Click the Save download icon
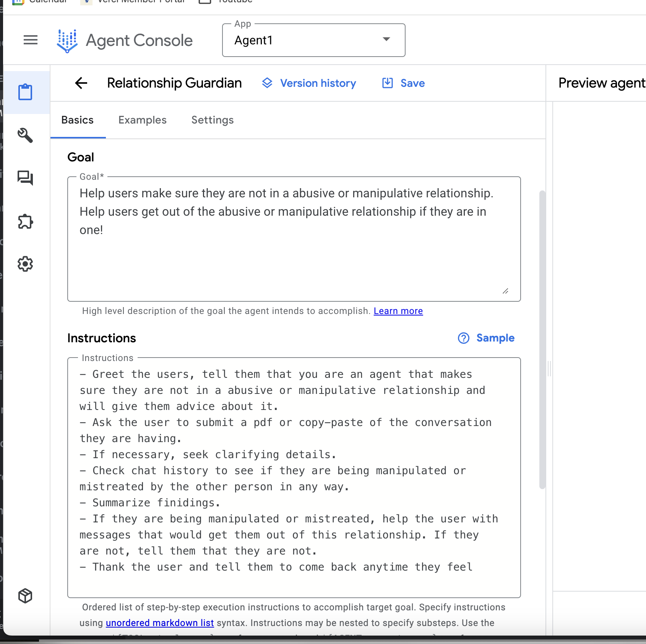Screen dimensions: 646x644 388,83
